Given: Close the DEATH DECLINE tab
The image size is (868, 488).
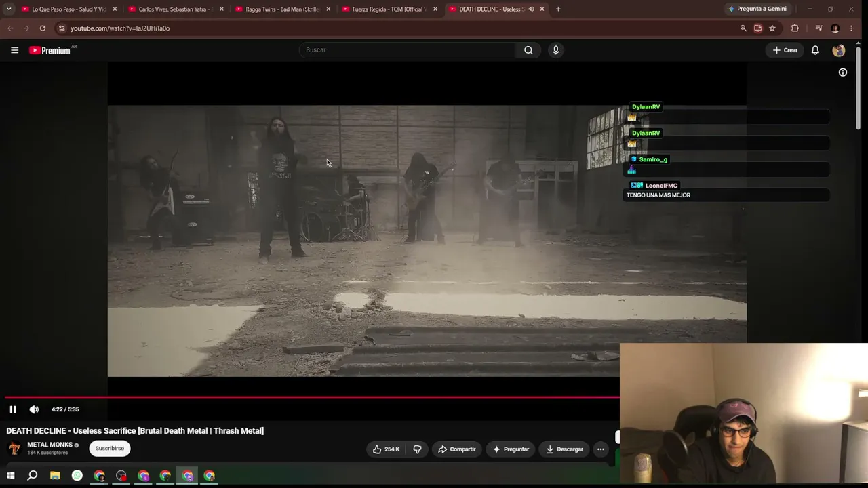Looking at the screenshot, I should click(x=542, y=9).
